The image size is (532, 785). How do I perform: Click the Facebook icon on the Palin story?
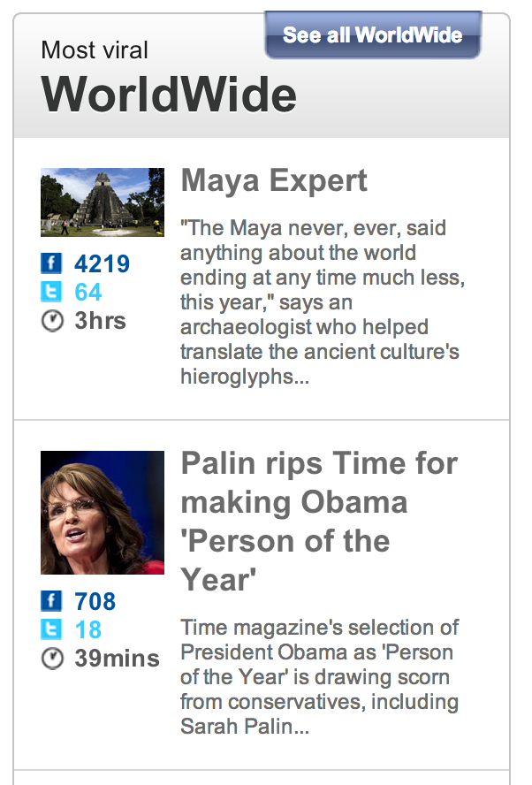coord(52,601)
